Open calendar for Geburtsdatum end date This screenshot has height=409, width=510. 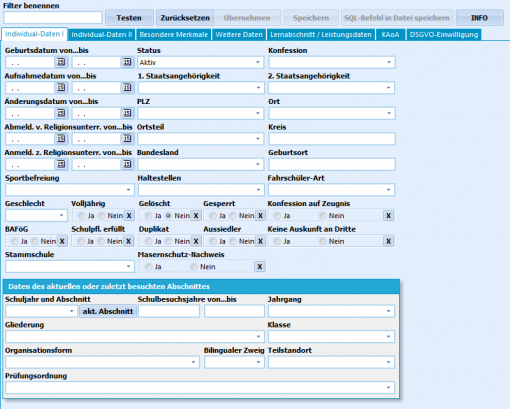pyautogui.click(x=127, y=62)
